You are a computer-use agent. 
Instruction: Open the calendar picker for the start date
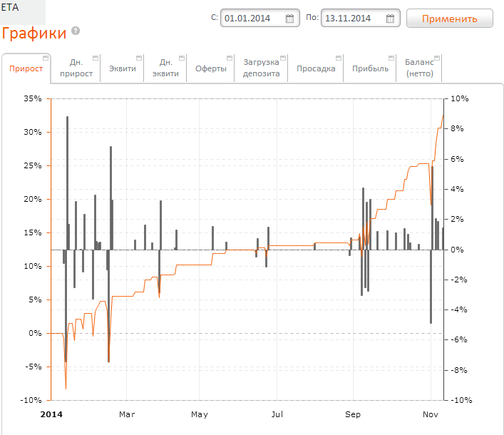[289, 19]
